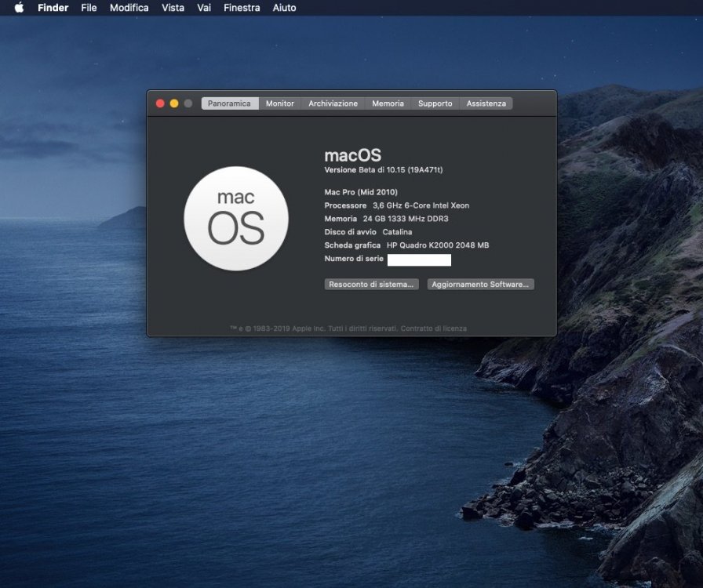This screenshot has width=703, height=588.
Task: Click the version text 'Versione Beta di 10.15 (19A471t)'
Action: pos(384,170)
